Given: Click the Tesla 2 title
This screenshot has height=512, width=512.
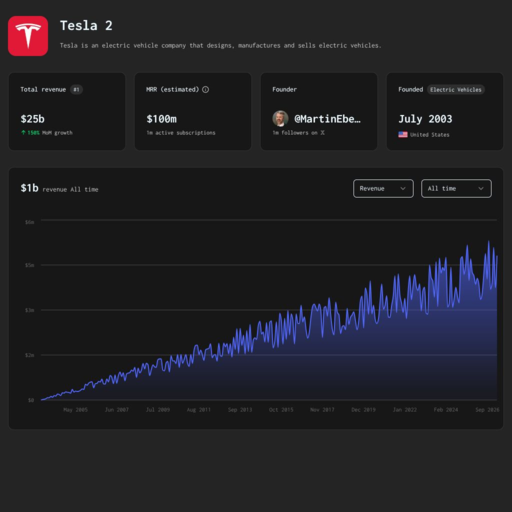Looking at the screenshot, I should 86,26.
